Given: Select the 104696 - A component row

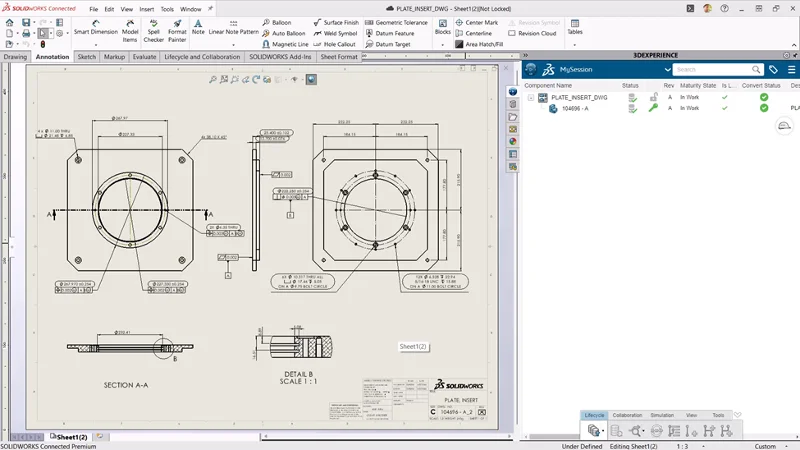Looking at the screenshot, I should pyautogui.click(x=573, y=108).
